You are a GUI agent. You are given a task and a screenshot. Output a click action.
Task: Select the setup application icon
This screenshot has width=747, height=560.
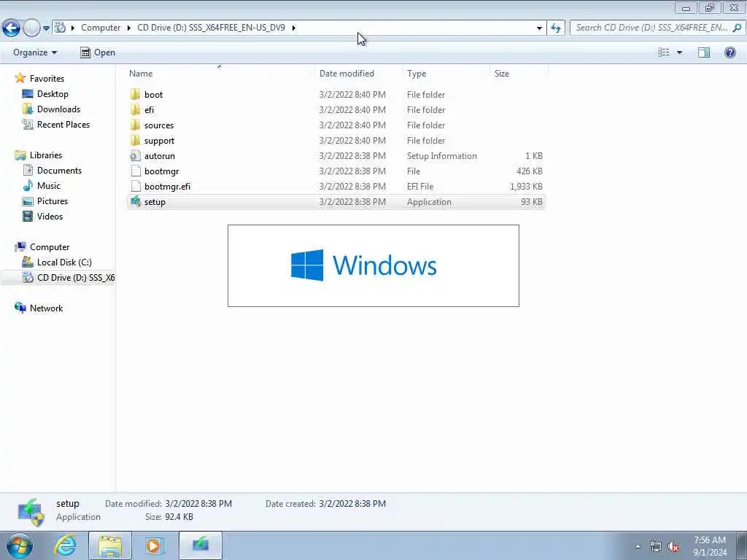point(135,201)
